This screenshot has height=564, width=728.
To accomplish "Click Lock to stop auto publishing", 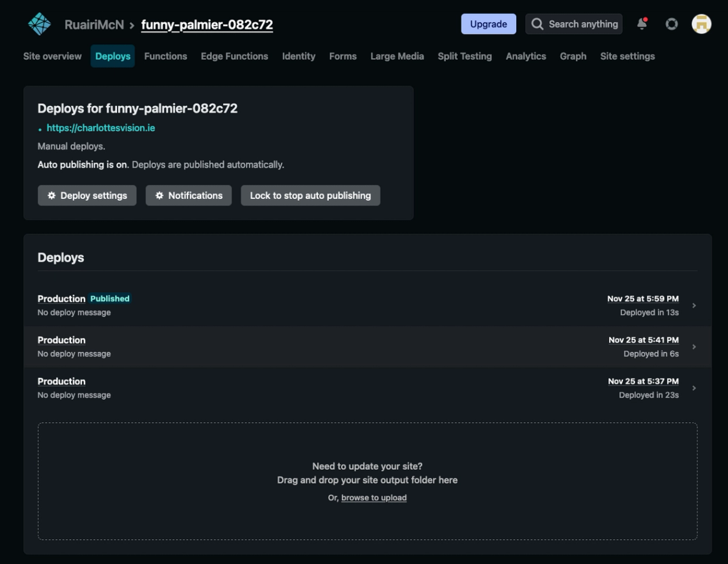I will pos(310,196).
